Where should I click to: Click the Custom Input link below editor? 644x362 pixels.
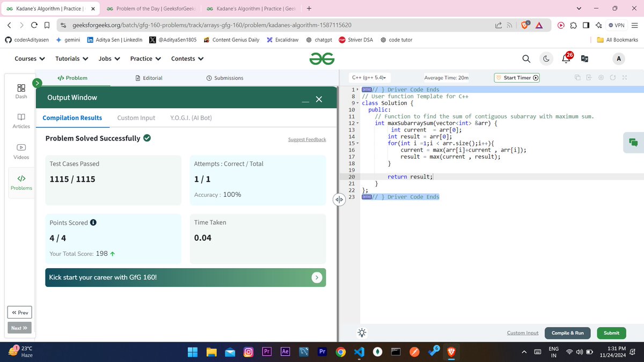click(523, 333)
